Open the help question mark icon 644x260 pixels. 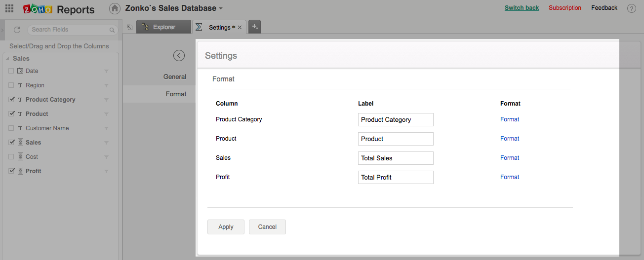tap(631, 8)
